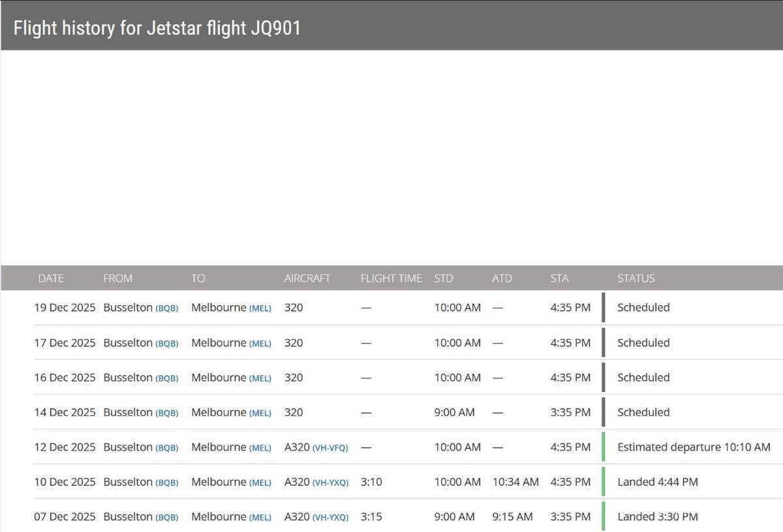Click the 9:00 AM STD for 14 Dec 2025
Screen dimensions: 783x532
point(455,412)
